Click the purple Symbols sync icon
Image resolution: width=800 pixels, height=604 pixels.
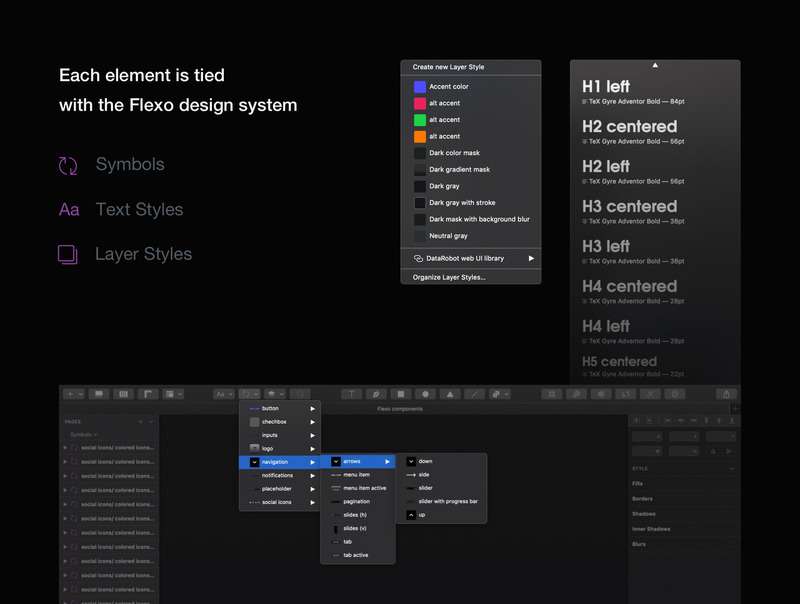(x=68, y=166)
